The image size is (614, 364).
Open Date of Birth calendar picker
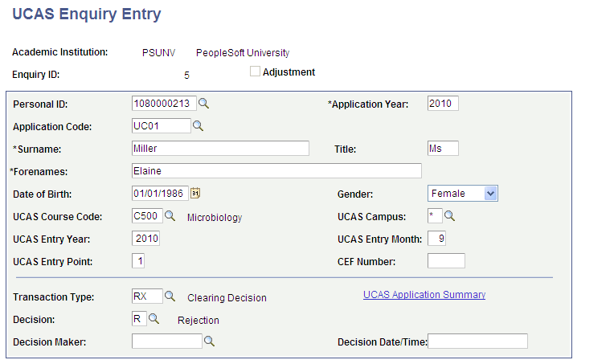(x=195, y=193)
